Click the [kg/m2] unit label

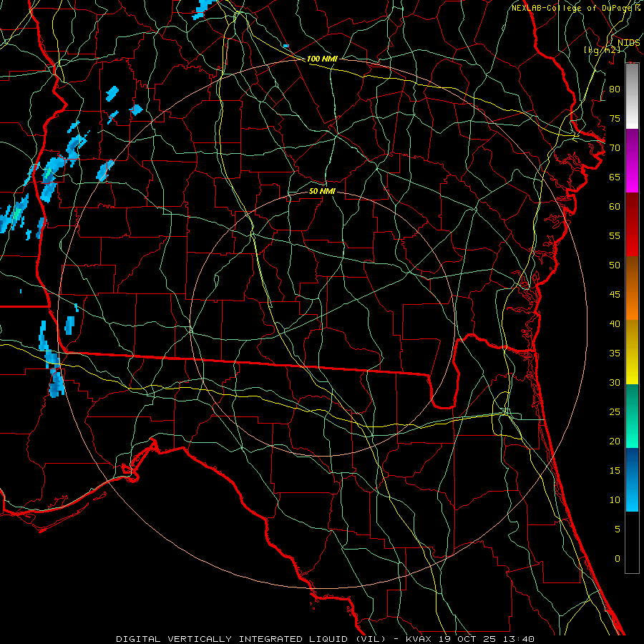[602, 50]
